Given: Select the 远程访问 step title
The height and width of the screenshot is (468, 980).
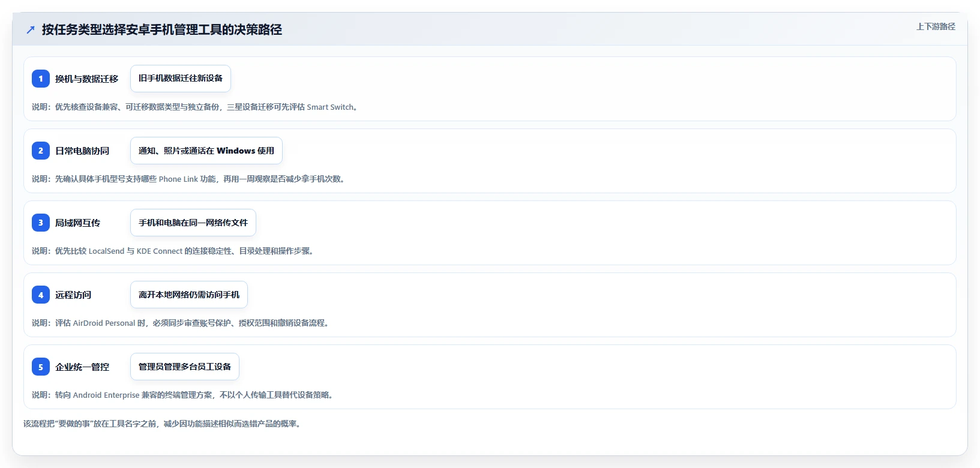Looking at the screenshot, I should tap(73, 295).
